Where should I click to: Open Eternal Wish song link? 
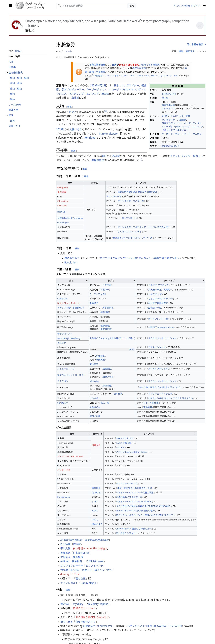(x=64, y=497)
